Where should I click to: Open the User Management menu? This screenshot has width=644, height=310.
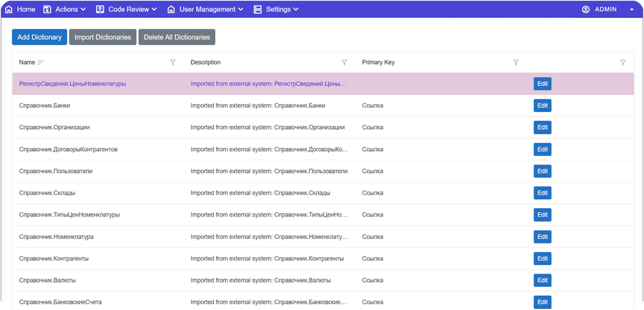(x=207, y=9)
